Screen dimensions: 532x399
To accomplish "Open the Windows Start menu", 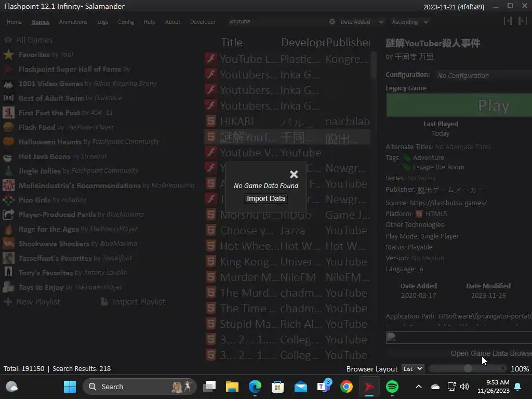I will point(70,387).
